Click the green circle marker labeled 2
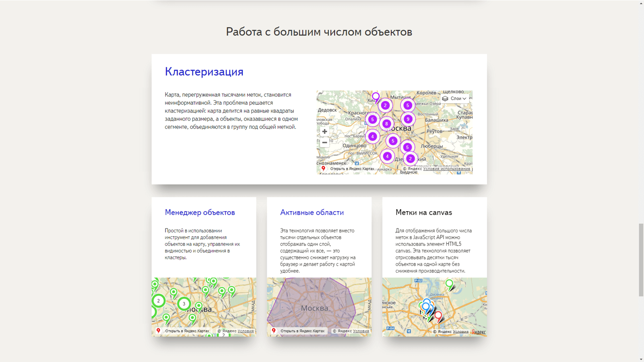The image size is (644, 362). click(x=159, y=301)
